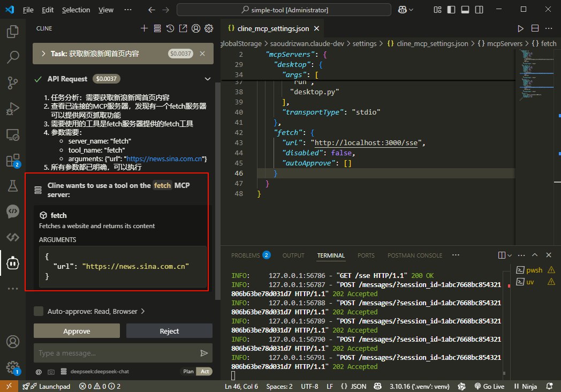Image resolution: width=561 pixels, height=392 pixels.
Task: Open the Selection menu
Action: (76, 10)
